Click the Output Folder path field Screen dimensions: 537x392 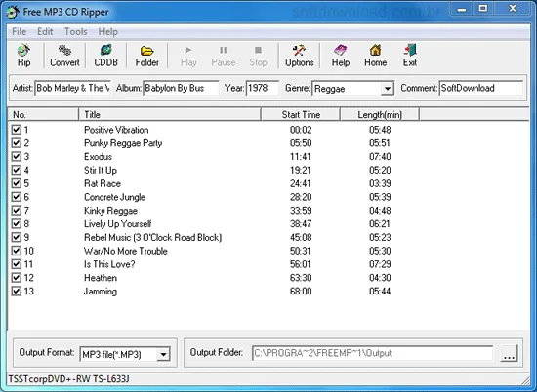373,353
